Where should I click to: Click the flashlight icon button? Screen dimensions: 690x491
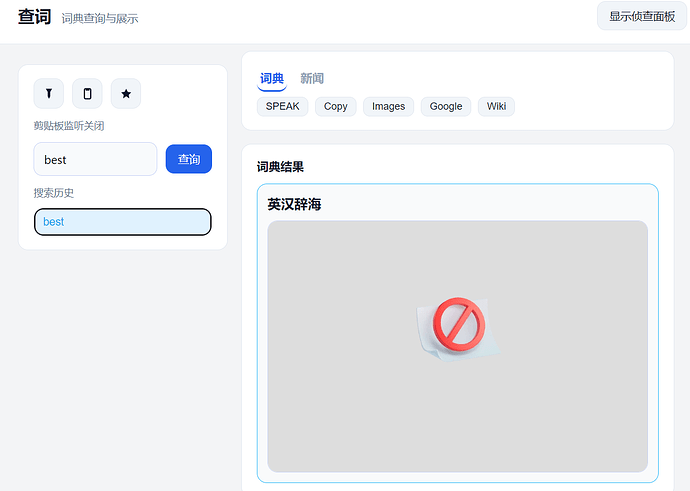pos(48,93)
